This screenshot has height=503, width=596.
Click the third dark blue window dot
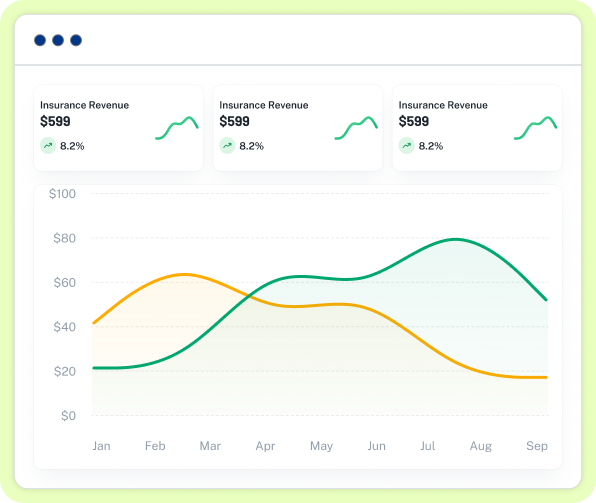coord(76,40)
